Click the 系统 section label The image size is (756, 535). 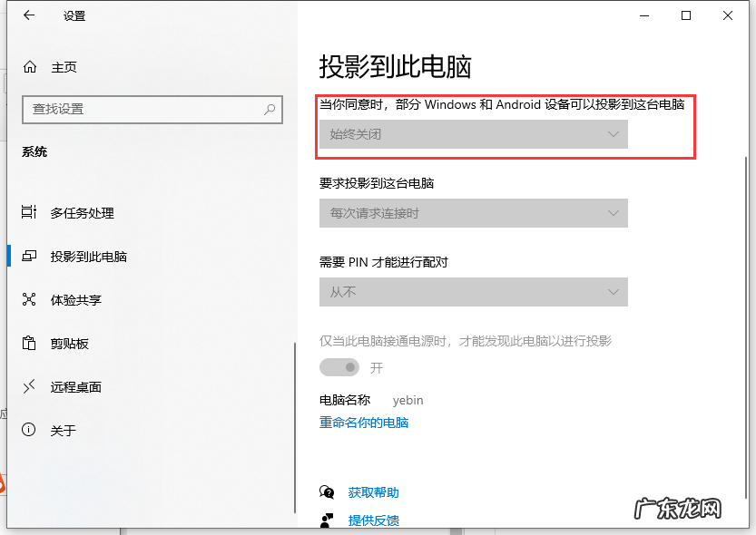(x=34, y=151)
